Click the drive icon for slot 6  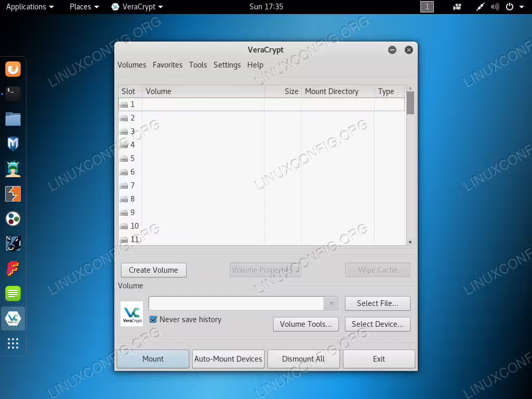(124, 172)
